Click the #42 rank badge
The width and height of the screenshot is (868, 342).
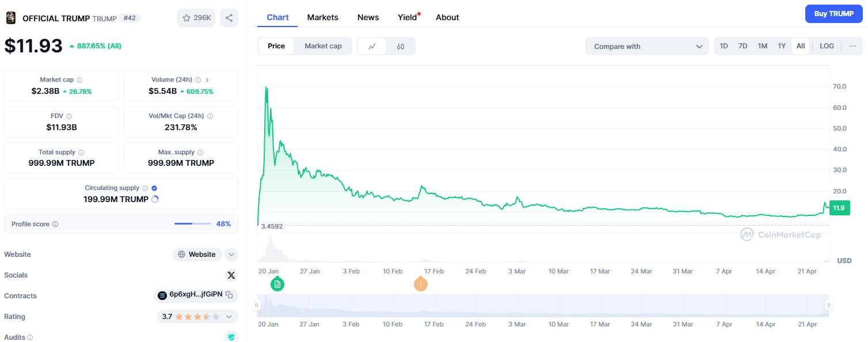[x=130, y=18]
